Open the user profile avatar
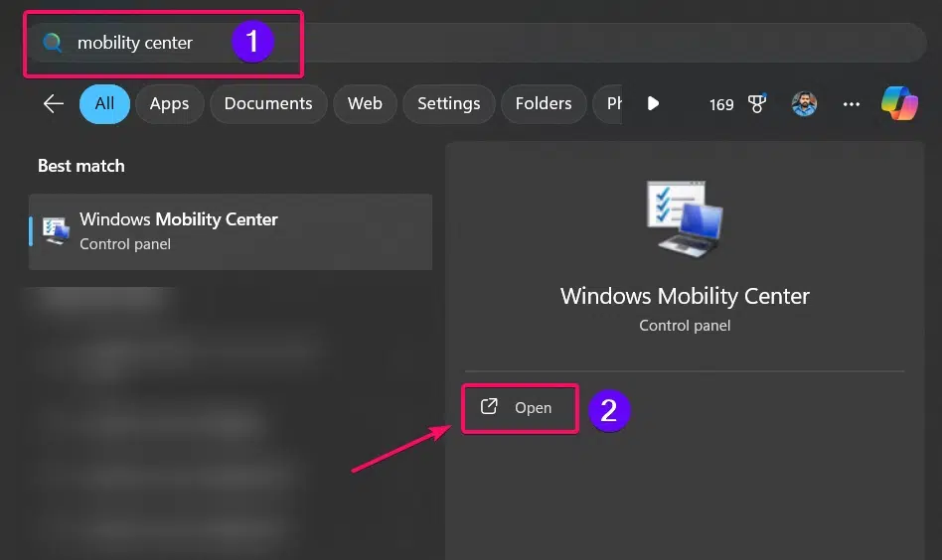Screen dimensions: 942x560 (x=804, y=104)
